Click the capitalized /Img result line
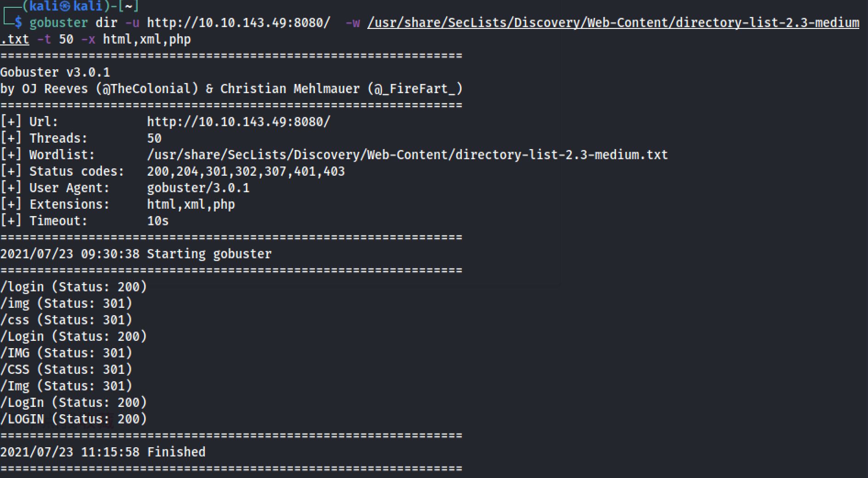The width and height of the screenshot is (868, 478). click(66, 386)
